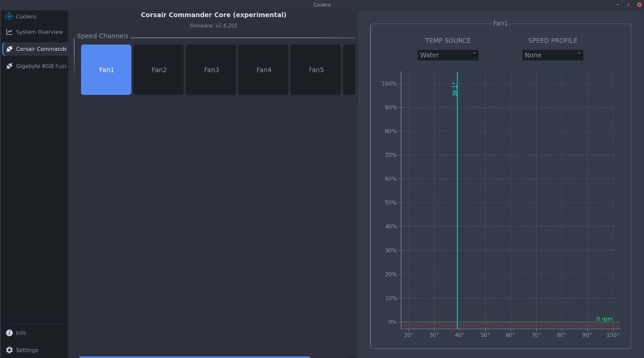
Task: Open the Info page in the sidebar
Action: coord(35,333)
